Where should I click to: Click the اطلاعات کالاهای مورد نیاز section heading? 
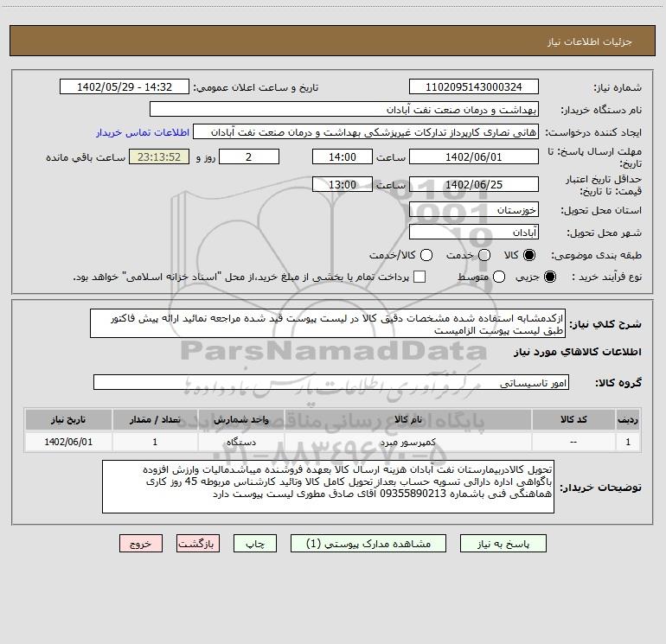click(x=578, y=352)
